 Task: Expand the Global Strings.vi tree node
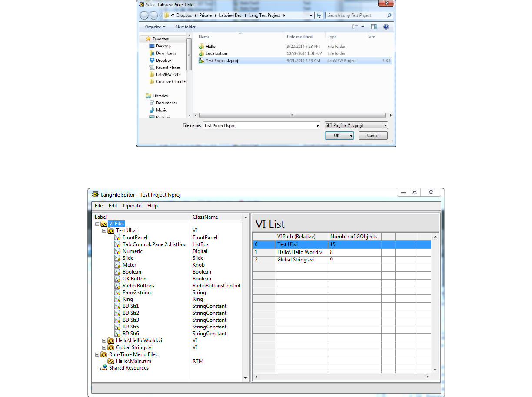[104, 347]
